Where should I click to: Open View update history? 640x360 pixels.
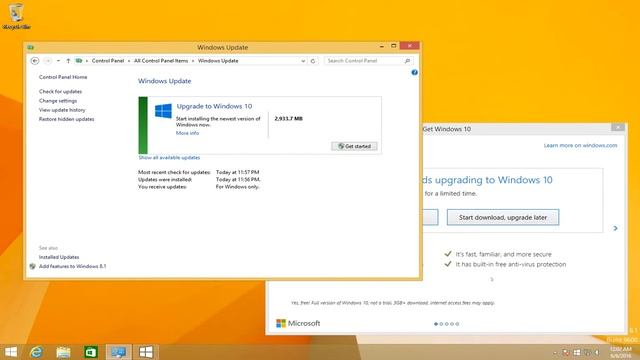tap(62, 110)
